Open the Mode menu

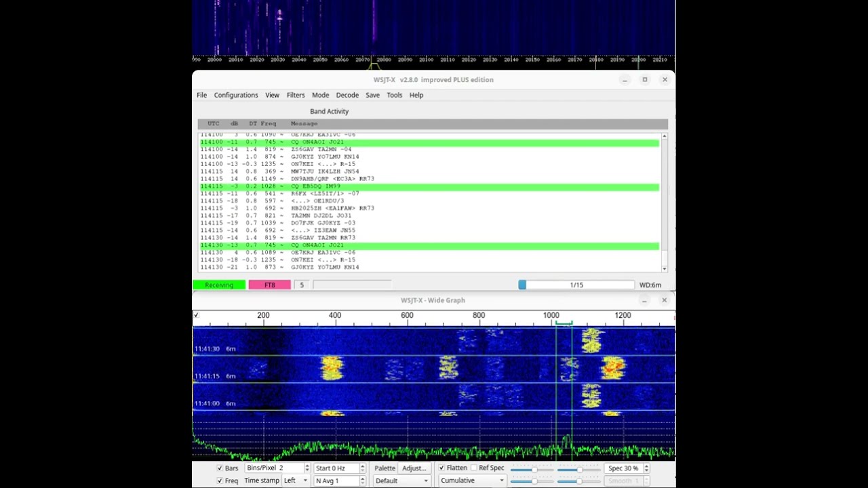320,95
